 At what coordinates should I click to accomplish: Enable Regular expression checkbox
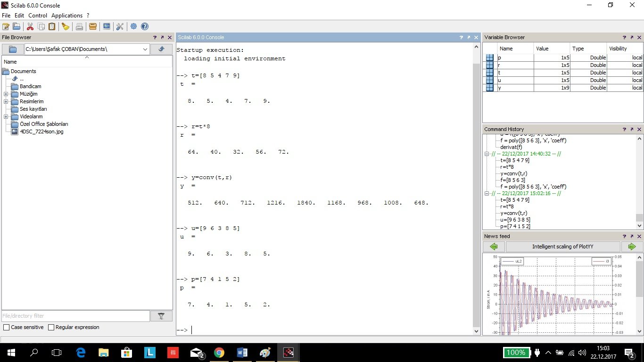[51, 327]
